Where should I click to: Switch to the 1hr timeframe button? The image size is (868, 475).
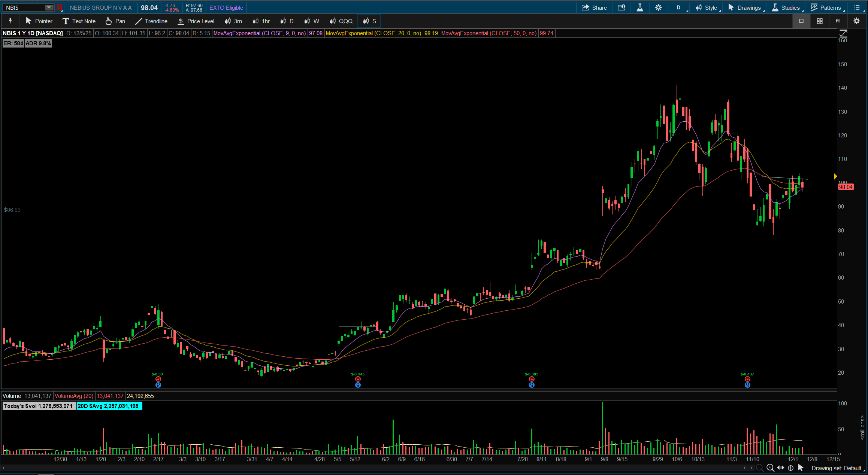(x=261, y=21)
